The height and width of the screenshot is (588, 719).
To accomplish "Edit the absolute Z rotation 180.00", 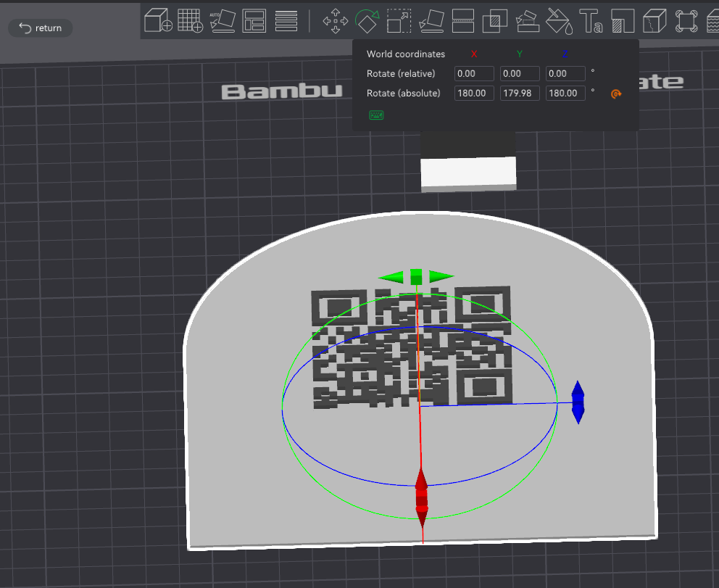I will tap(565, 93).
